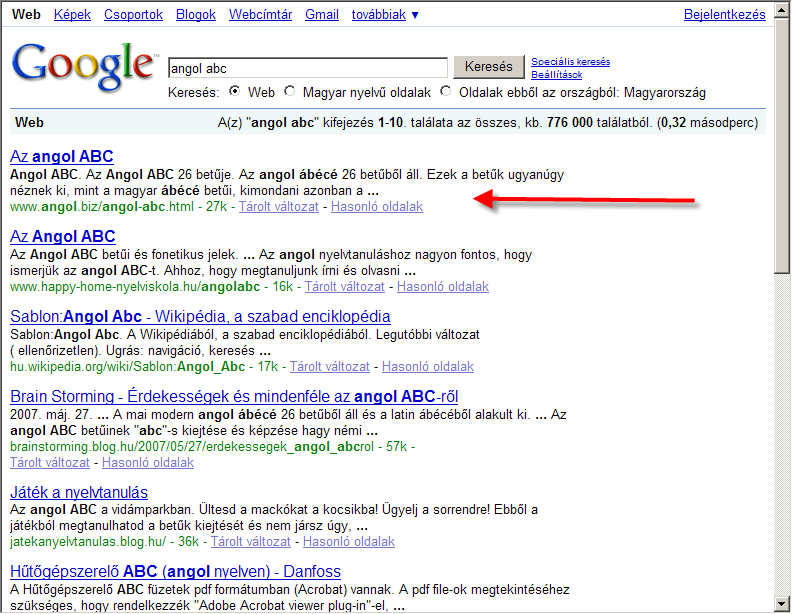Open Beállítások settings link
792x614 pixels.
click(556, 75)
